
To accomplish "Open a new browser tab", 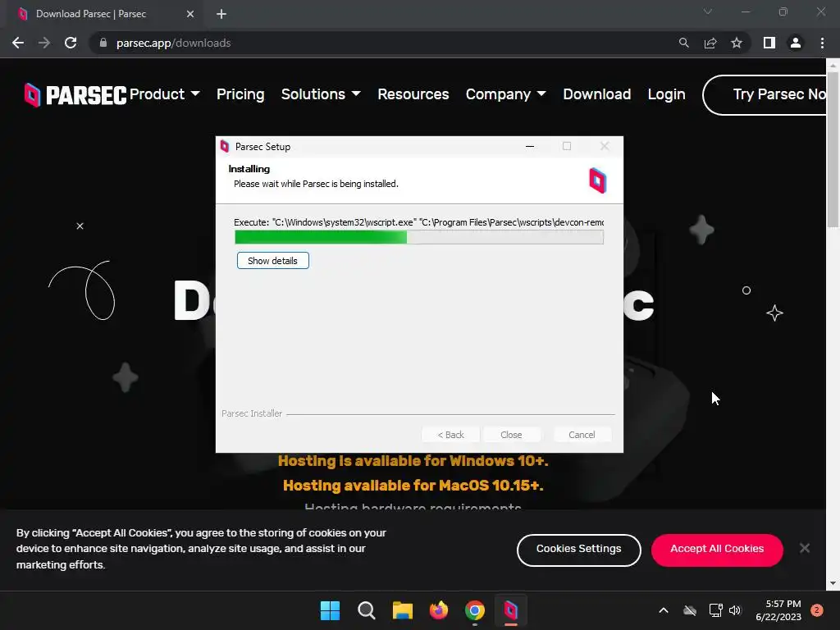I will tap(221, 14).
